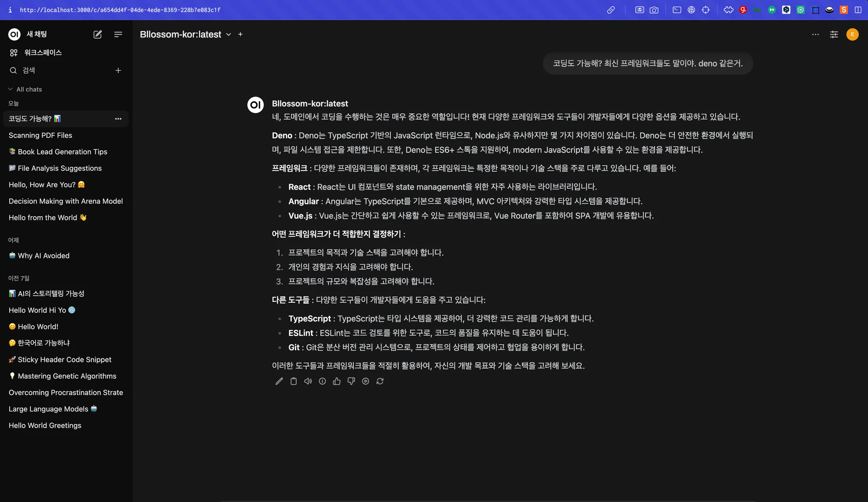Add another model with plus button
The height and width of the screenshot is (502, 868).
click(240, 34)
